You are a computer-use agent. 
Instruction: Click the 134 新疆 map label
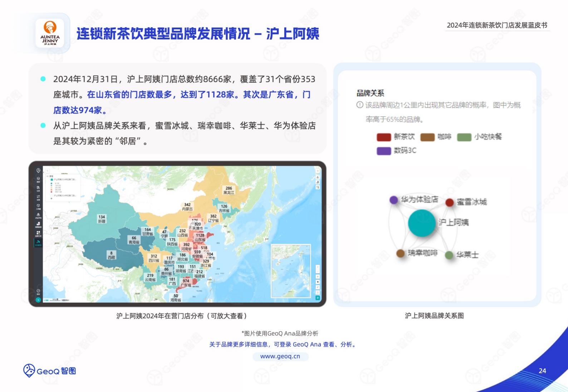pyautogui.click(x=102, y=219)
